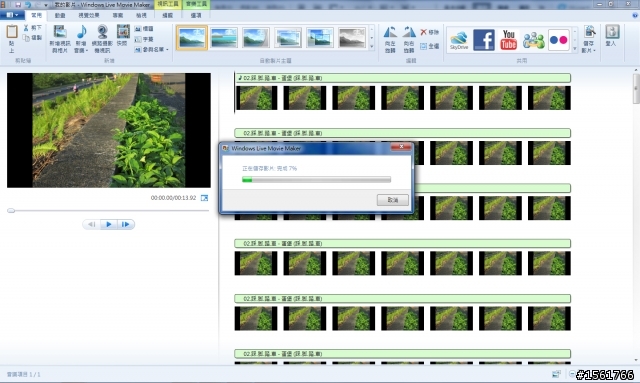
Task: Close the Windows Live Movie Maker dialog
Action: point(401,147)
